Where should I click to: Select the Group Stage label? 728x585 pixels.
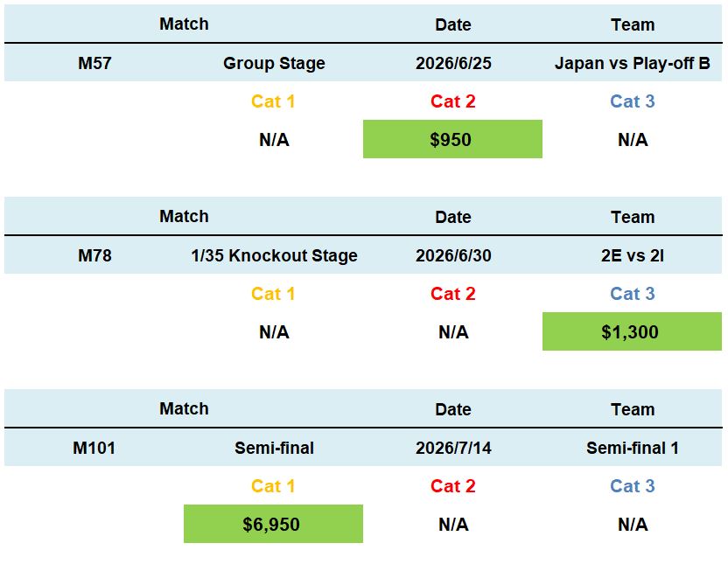coord(274,63)
